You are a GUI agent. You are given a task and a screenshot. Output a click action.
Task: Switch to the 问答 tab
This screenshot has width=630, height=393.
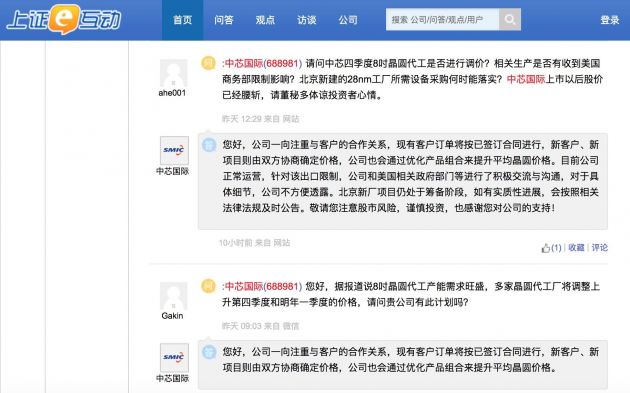224,20
